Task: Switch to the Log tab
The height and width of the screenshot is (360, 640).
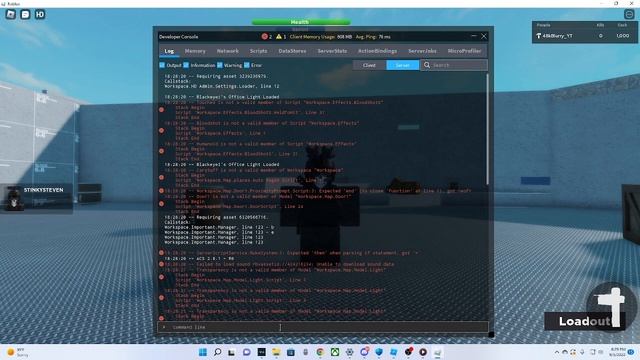Action: 169,51
